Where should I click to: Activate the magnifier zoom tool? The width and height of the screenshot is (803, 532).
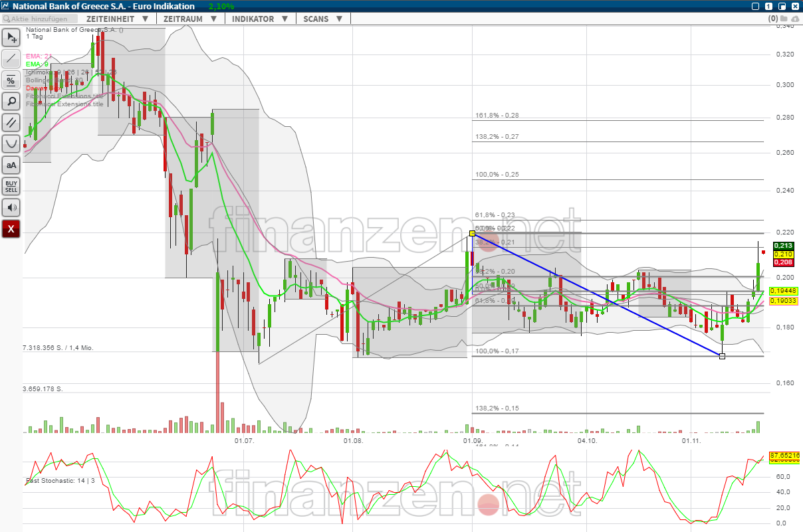[x=11, y=102]
